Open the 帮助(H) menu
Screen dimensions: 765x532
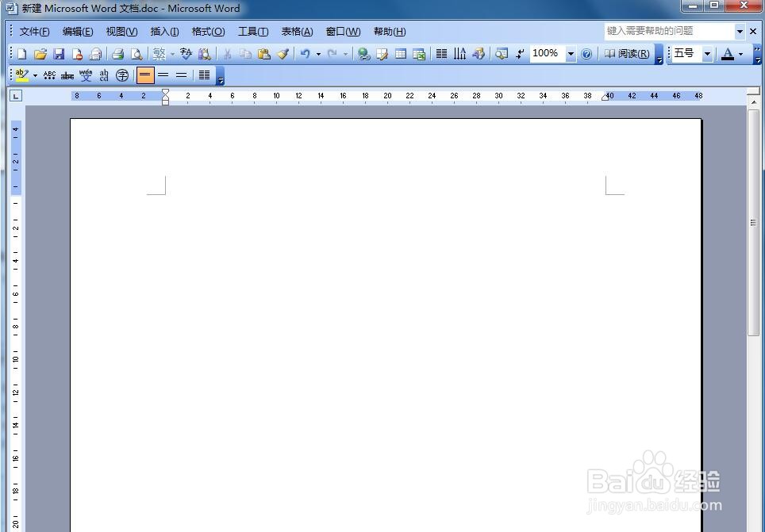click(390, 32)
